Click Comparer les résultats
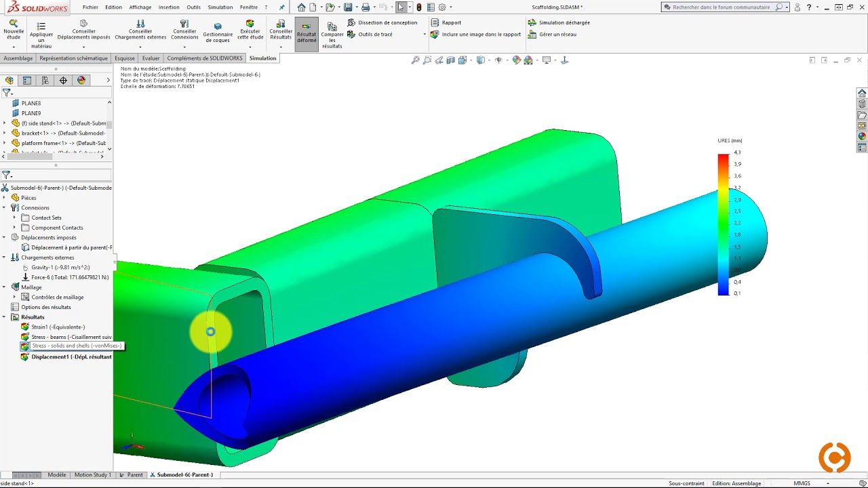This screenshot has height=488, width=868. coord(332,35)
